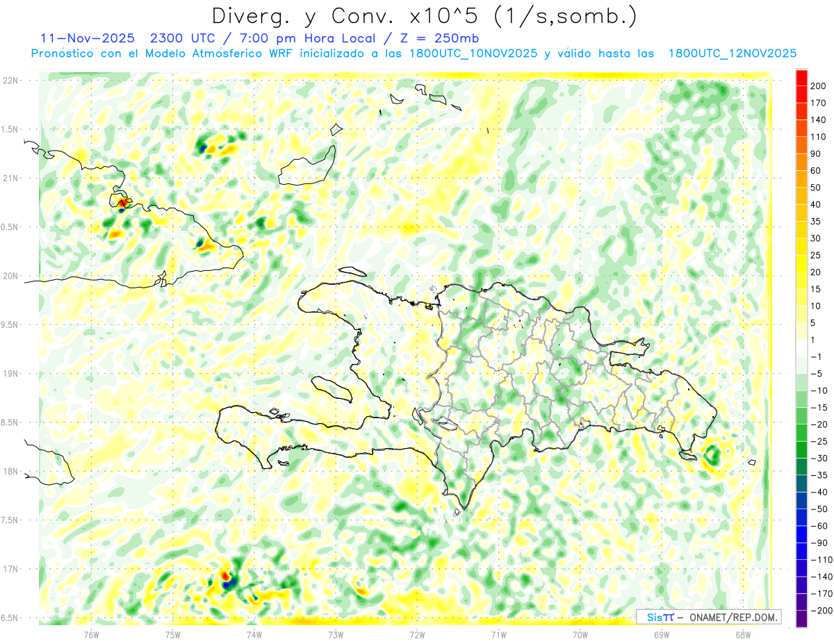
Task: Click the '70W' longitude label
Action: [x=580, y=634]
